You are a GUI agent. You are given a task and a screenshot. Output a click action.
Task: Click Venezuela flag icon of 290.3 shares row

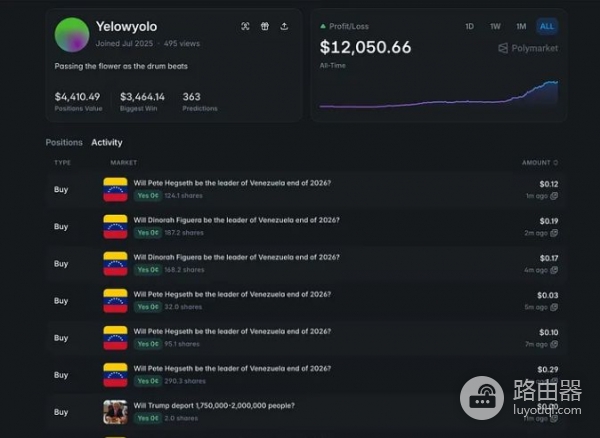point(115,375)
